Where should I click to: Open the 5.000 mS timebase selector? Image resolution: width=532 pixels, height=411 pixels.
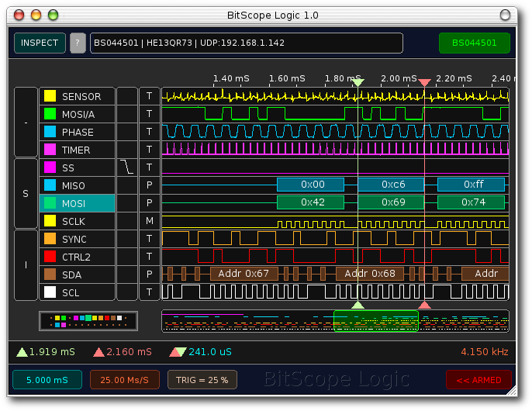pyautogui.click(x=47, y=380)
